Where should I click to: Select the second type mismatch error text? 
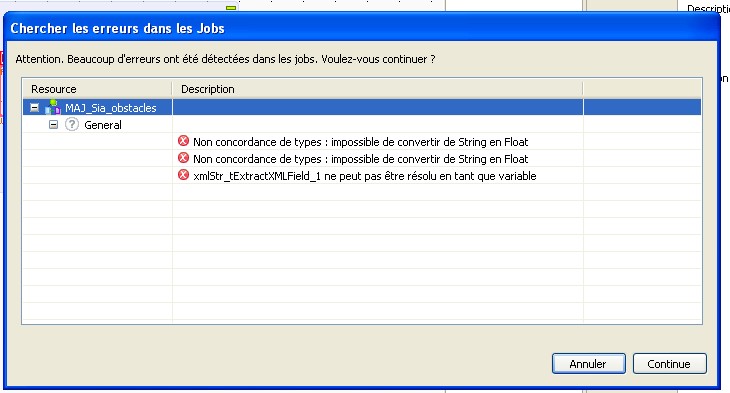click(360, 159)
